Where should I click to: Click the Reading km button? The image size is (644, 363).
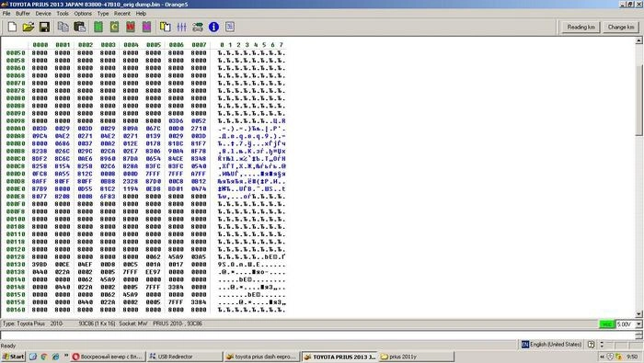coord(581,27)
